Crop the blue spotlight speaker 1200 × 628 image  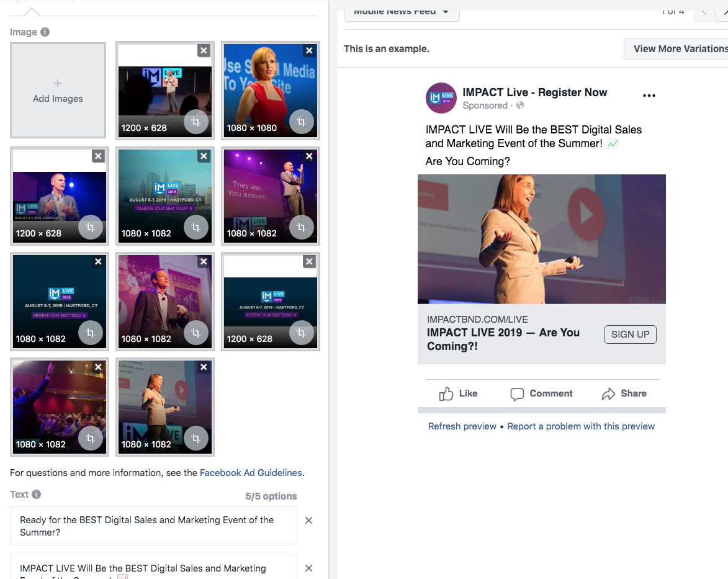click(91, 227)
